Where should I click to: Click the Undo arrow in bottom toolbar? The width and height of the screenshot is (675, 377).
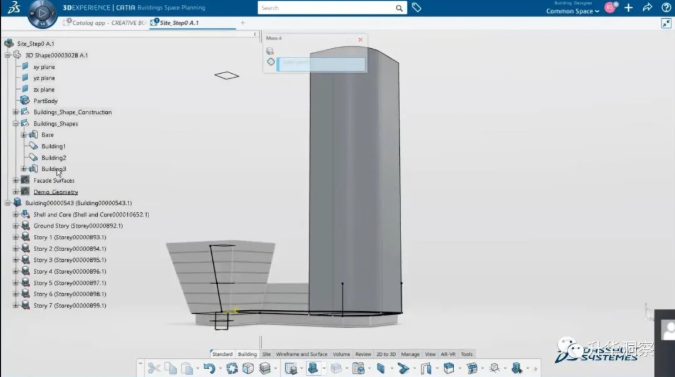tap(209, 368)
